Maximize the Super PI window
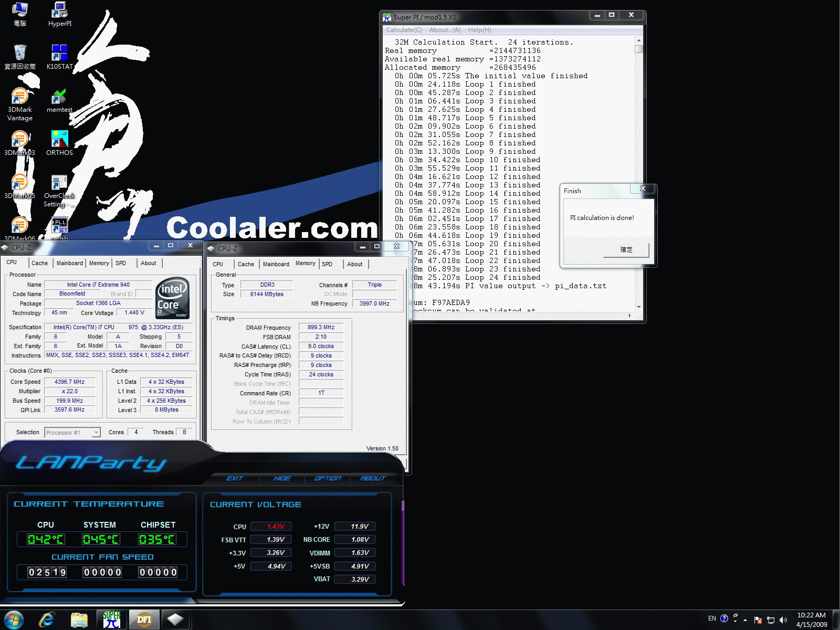 coord(611,15)
